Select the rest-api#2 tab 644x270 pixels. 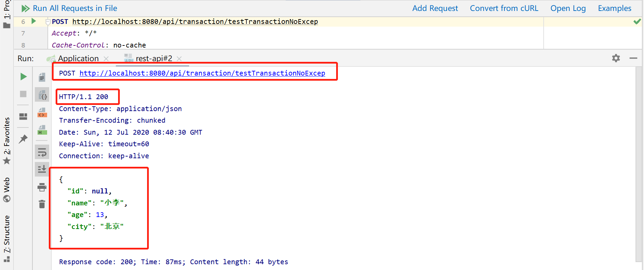click(x=154, y=58)
